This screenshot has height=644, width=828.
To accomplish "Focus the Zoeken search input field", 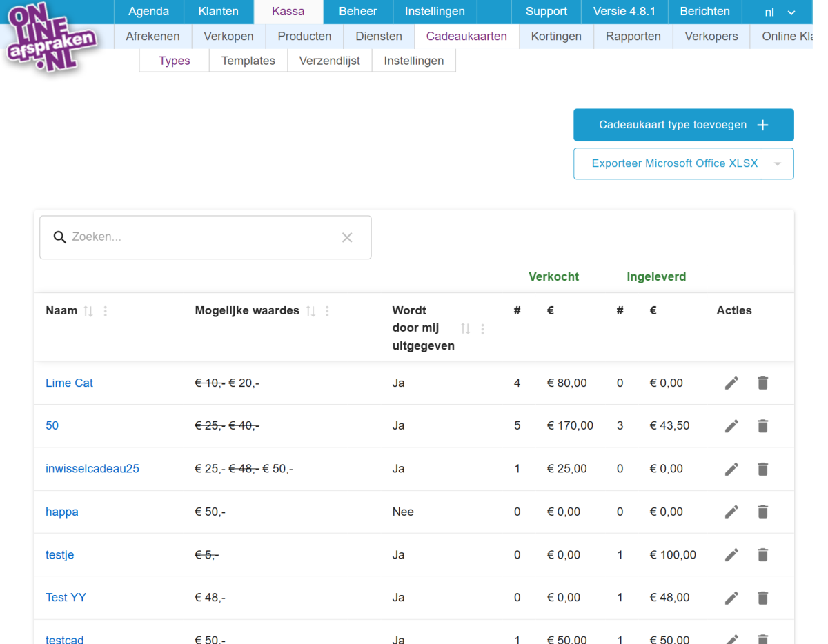I will tap(206, 237).
